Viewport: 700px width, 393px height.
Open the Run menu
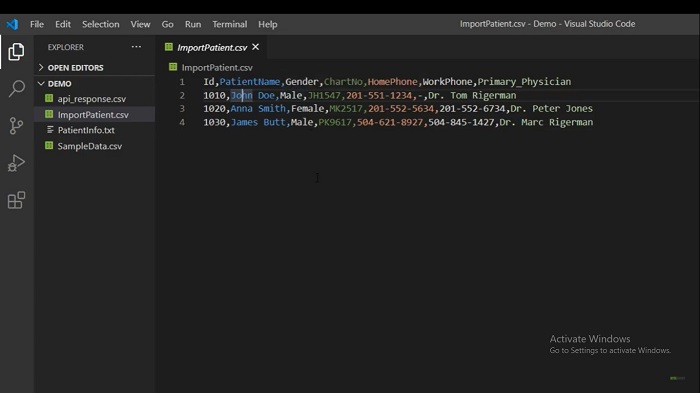click(x=193, y=24)
